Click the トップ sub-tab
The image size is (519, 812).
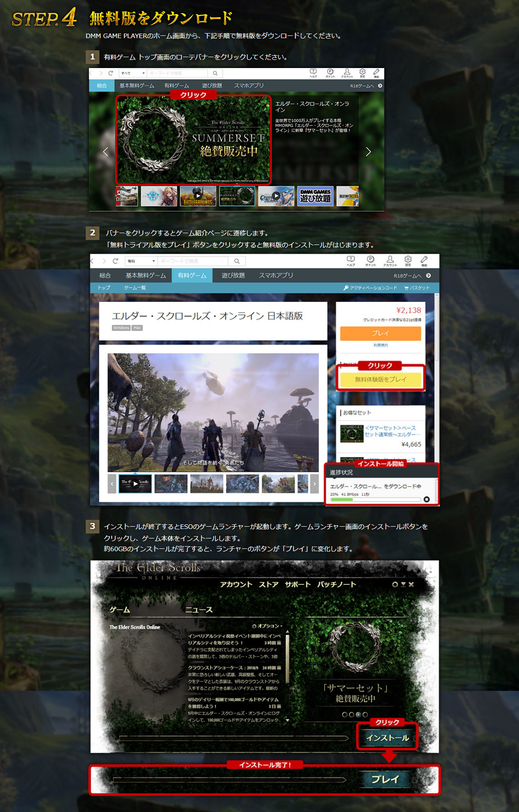104,288
